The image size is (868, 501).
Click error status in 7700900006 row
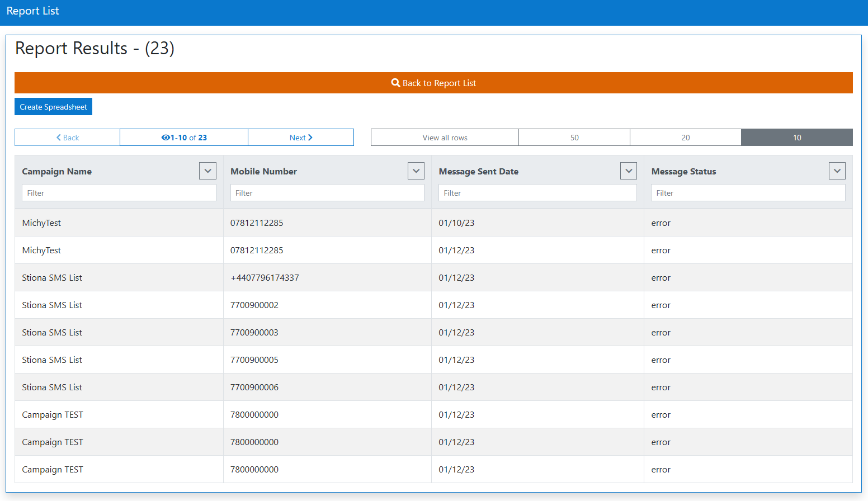coord(661,387)
